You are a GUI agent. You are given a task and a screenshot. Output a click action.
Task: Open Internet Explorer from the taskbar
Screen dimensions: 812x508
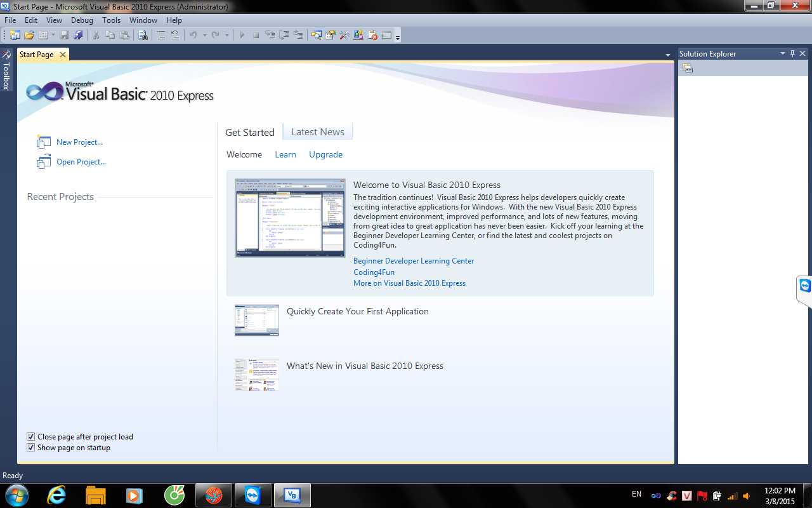point(56,495)
